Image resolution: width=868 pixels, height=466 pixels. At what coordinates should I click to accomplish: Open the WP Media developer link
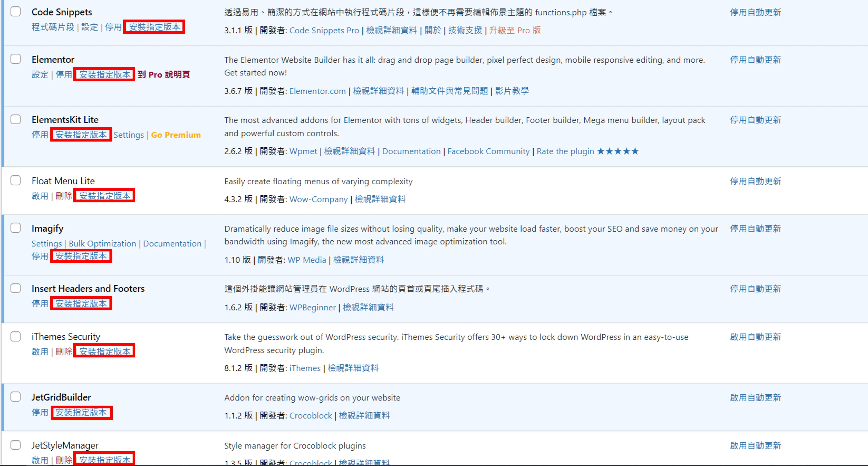pyautogui.click(x=307, y=260)
